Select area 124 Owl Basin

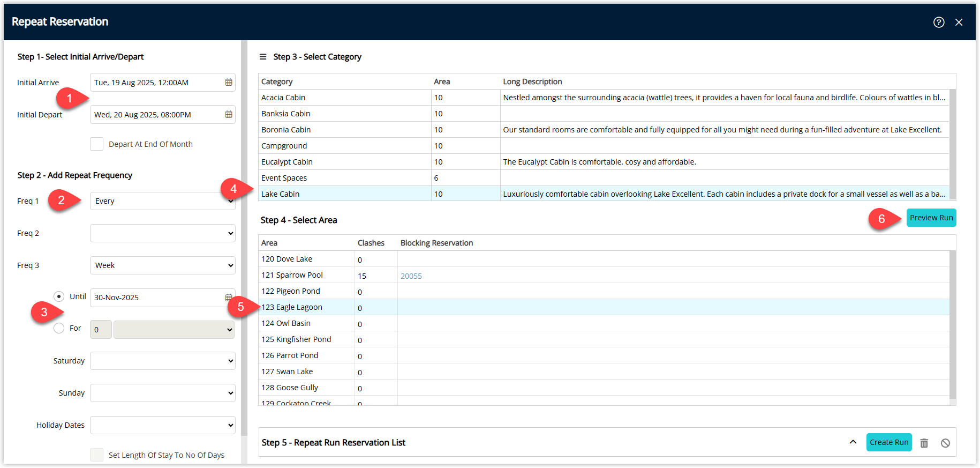(x=604, y=323)
